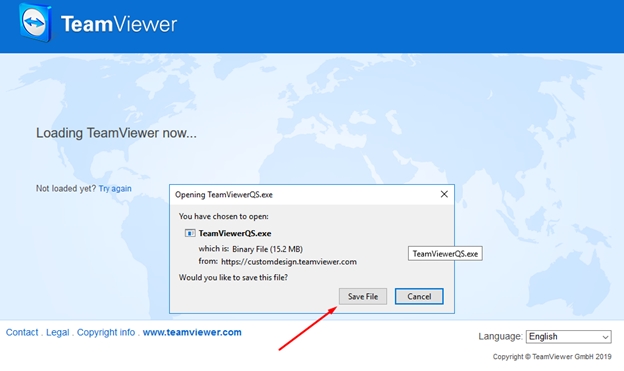Click the https://customdesign.teamviewer.com source text
The image size is (624, 371).
289,262
